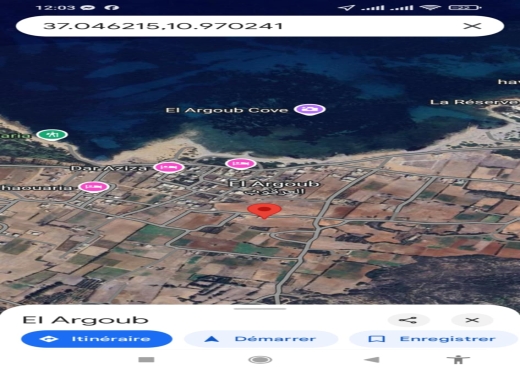Tap Démarrer navigation button

coord(261,339)
